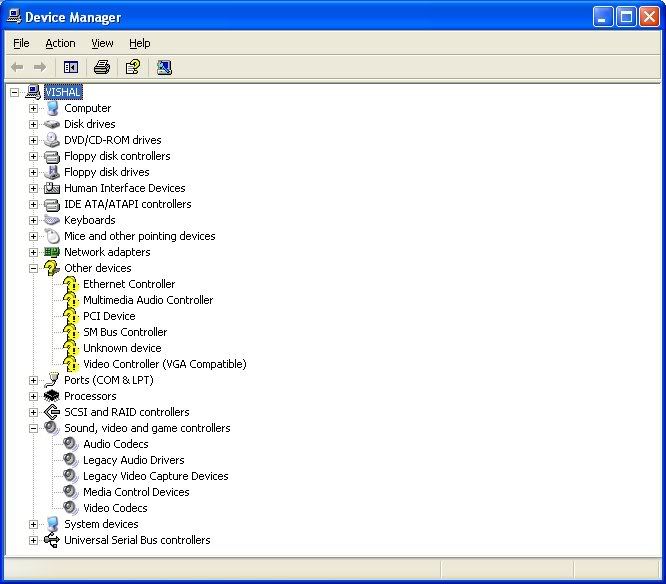Screen dimensions: 666x584
Task: Expand the Universal Serial Bus controllers node
Action: click(x=34, y=540)
